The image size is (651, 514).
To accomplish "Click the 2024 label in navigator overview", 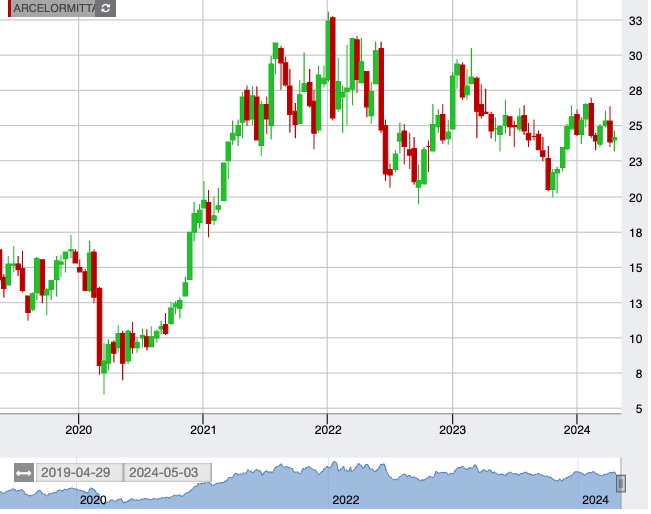I will click(595, 500).
